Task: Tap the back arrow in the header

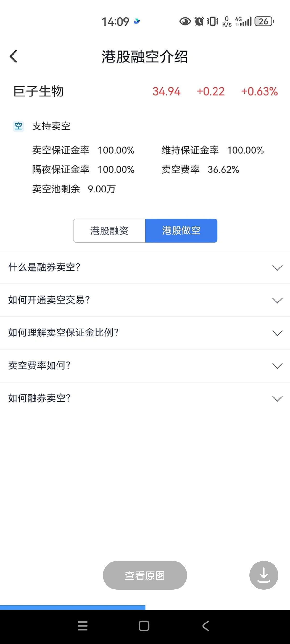Action: [x=14, y=56]
